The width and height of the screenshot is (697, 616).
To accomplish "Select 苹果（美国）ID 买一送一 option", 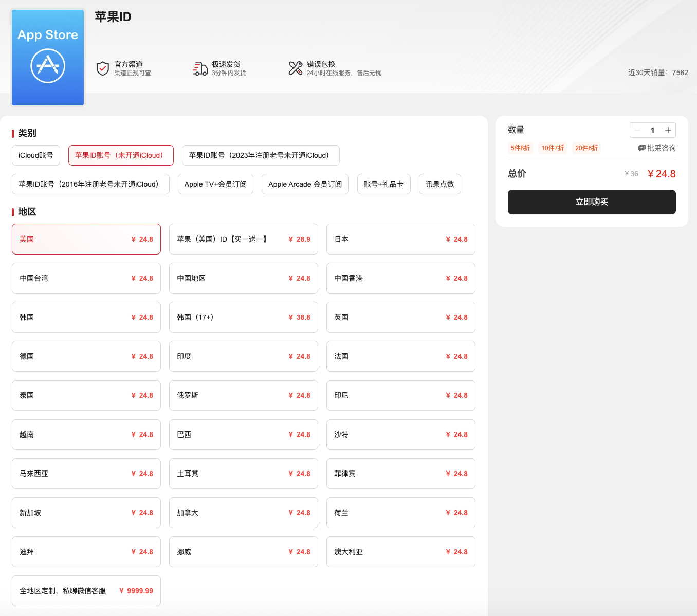I will click(243, 239).
